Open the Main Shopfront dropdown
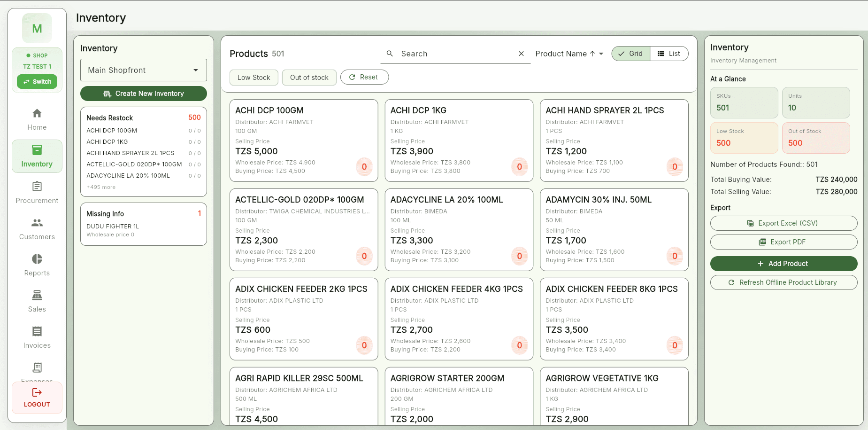The height and width of the screenshot is (430, 868). coord(144,70)
